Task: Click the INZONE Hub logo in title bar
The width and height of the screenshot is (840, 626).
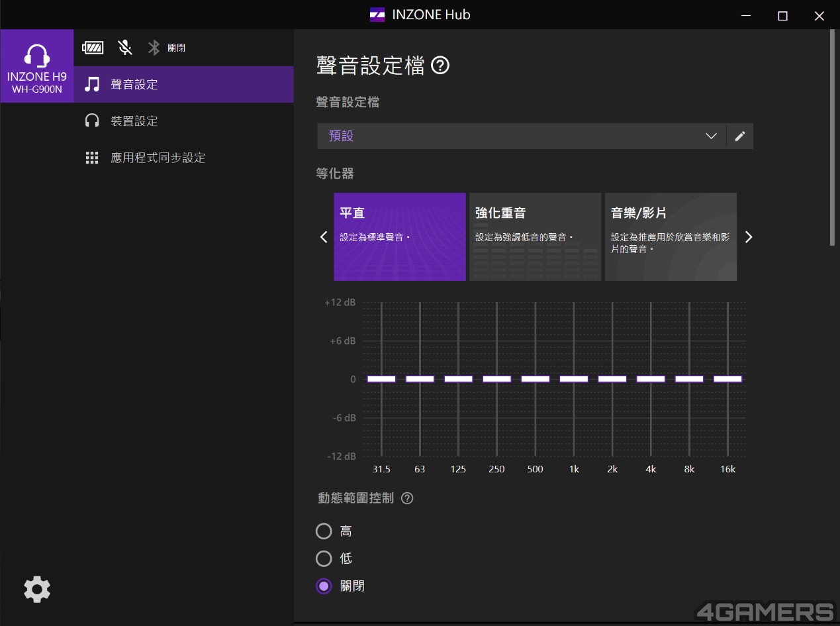Action: click(377, 15)
